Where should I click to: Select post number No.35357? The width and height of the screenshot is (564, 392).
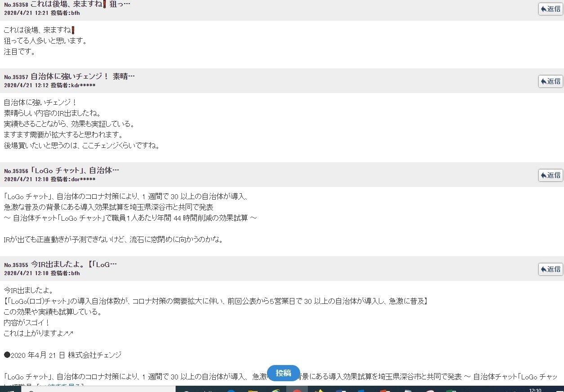click(x=16, y=77)
